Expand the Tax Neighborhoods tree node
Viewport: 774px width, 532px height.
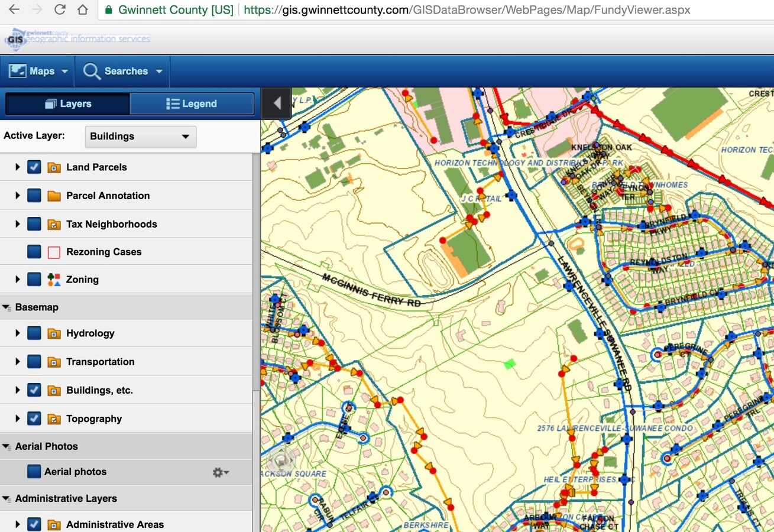click(x=18, y=224)
